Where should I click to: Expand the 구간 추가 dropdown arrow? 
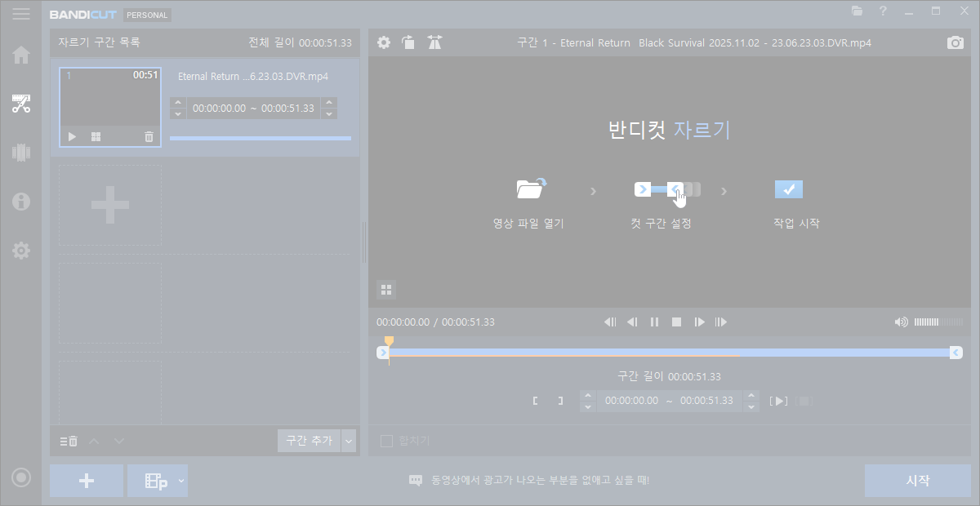tap(350, 441)
